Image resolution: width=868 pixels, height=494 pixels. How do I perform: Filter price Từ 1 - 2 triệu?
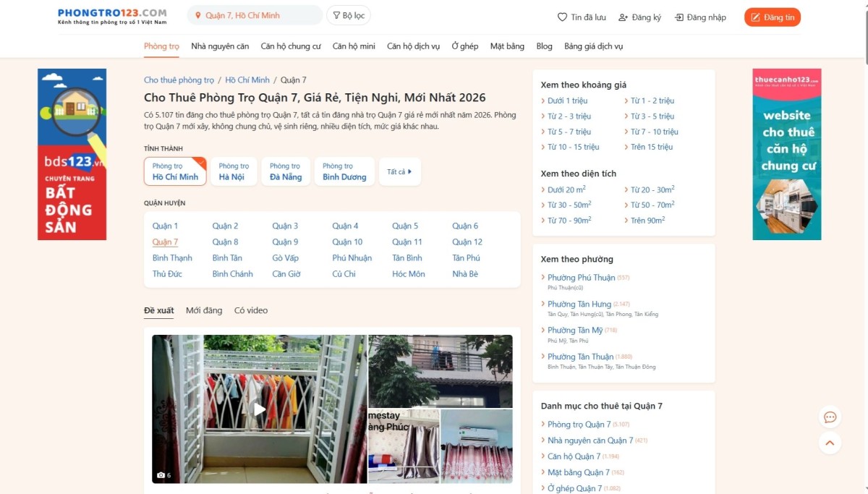pos(652,101)
